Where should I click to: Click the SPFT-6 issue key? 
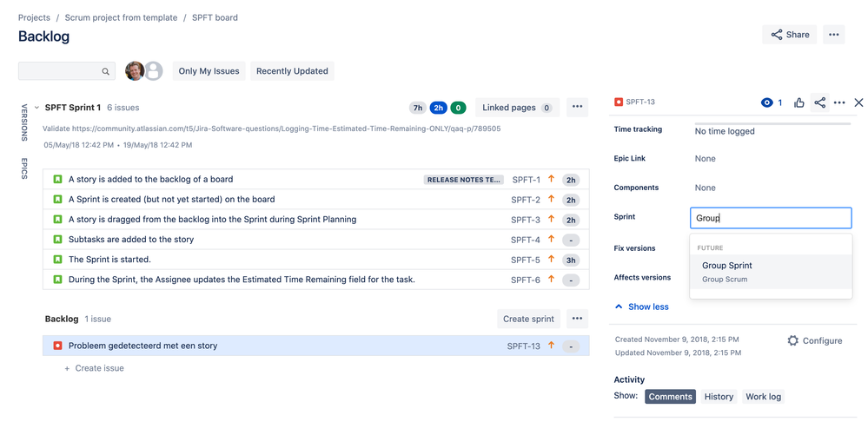pyautogui.click(x=526, y=280)
